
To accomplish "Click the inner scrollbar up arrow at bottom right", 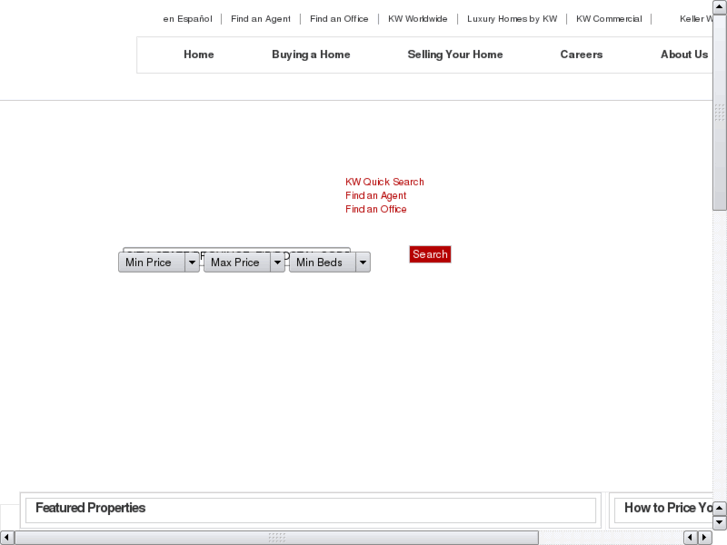I will (x=719, y=508).
